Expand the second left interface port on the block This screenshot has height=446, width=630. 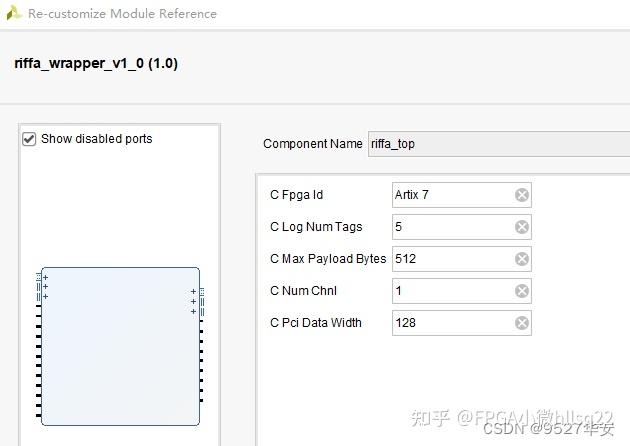(45, 287)
